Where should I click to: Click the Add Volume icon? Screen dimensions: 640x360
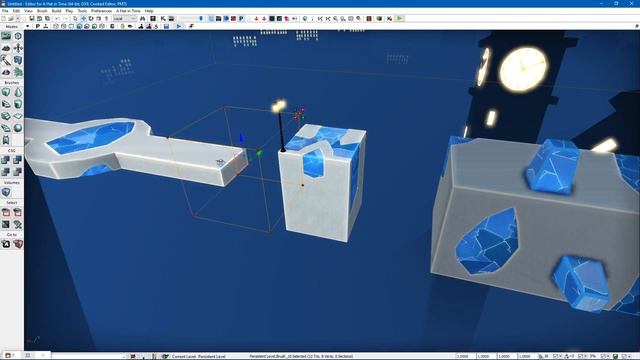coord(6,192)
